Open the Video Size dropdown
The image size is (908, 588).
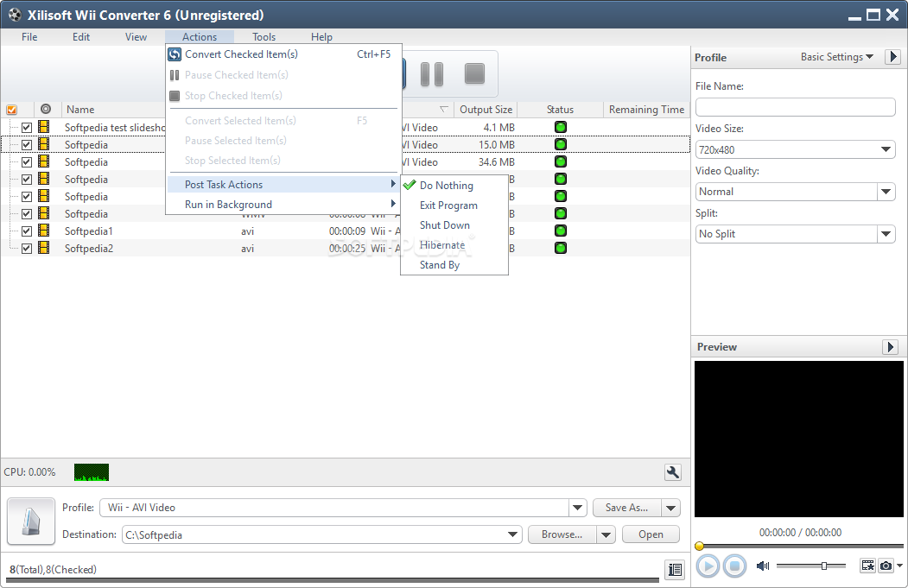click(x=886, y=149)
